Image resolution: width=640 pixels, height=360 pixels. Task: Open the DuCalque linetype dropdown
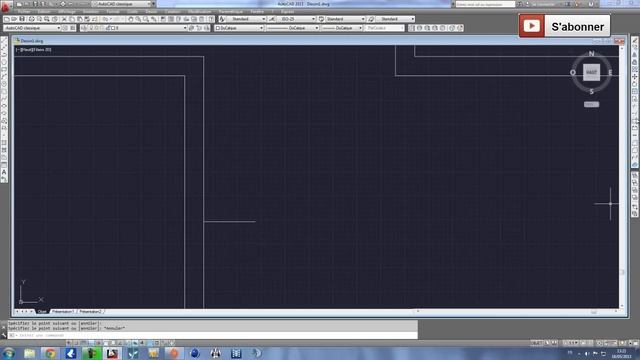tap(292, 28)
